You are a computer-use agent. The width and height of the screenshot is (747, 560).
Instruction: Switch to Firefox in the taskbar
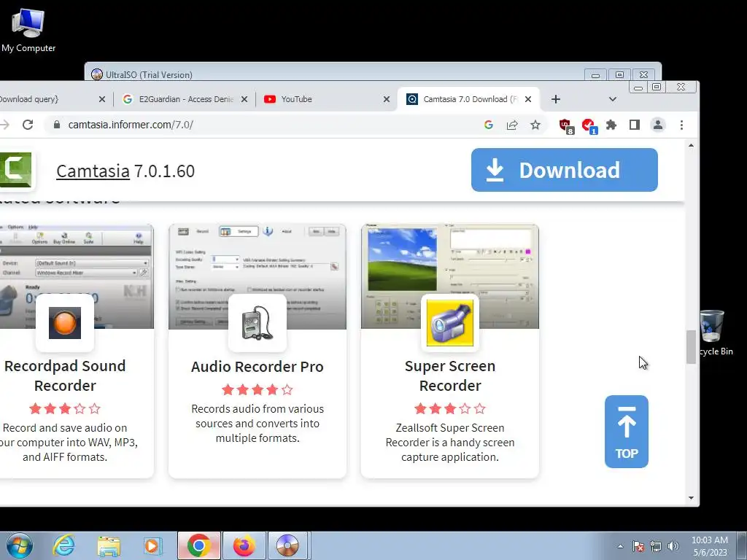click(x=244, y=545)
